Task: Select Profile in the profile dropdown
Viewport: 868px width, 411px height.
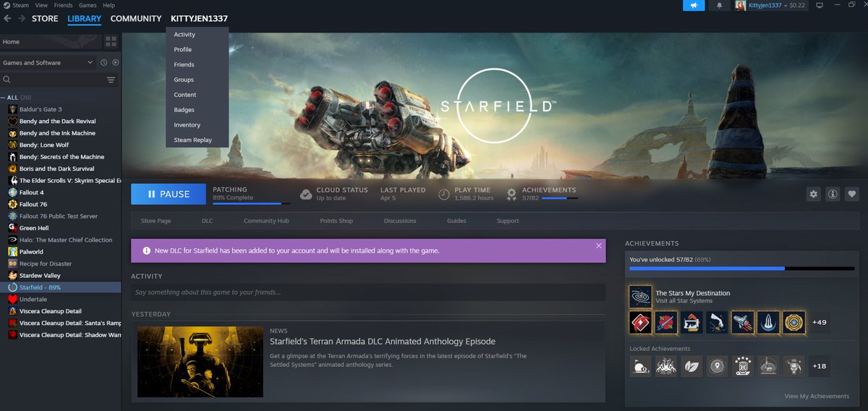Action: [x=197, y=50]
